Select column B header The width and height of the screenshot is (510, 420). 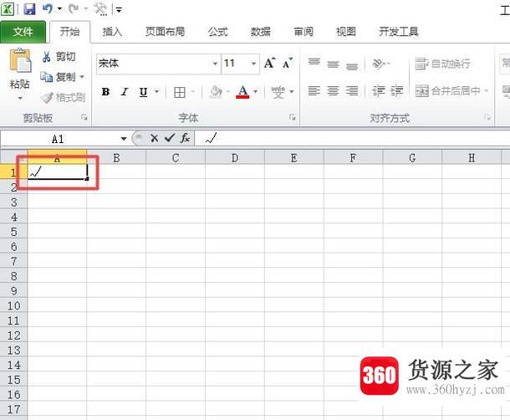(116, 158)
